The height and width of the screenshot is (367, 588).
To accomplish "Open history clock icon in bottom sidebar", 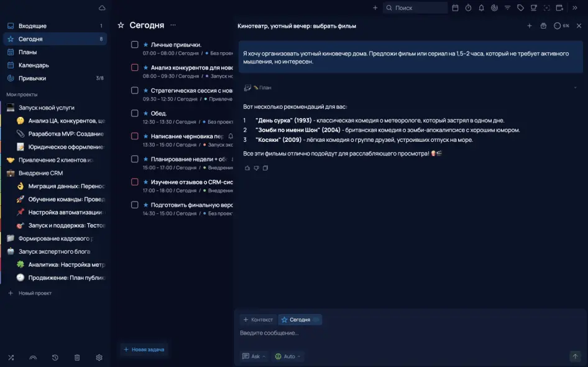I will coord(55,358).
